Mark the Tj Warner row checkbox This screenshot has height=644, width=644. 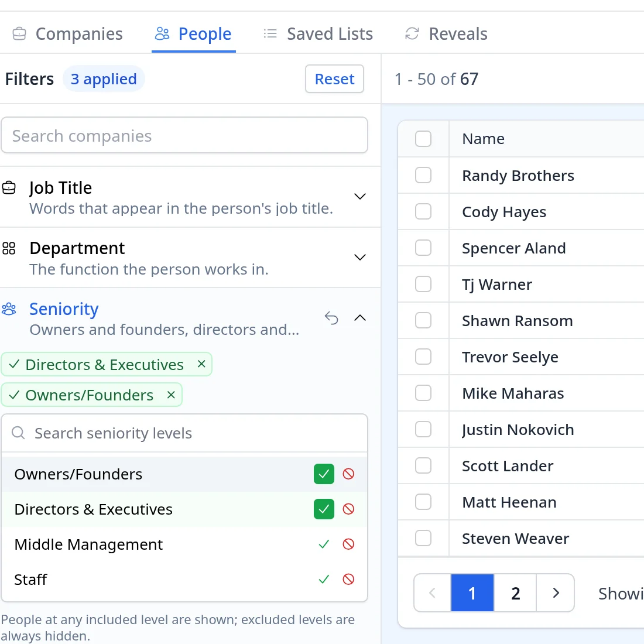423,284
